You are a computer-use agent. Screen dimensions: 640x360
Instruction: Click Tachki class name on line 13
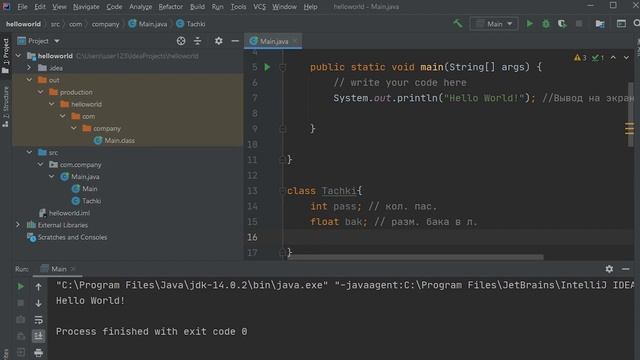339,191
